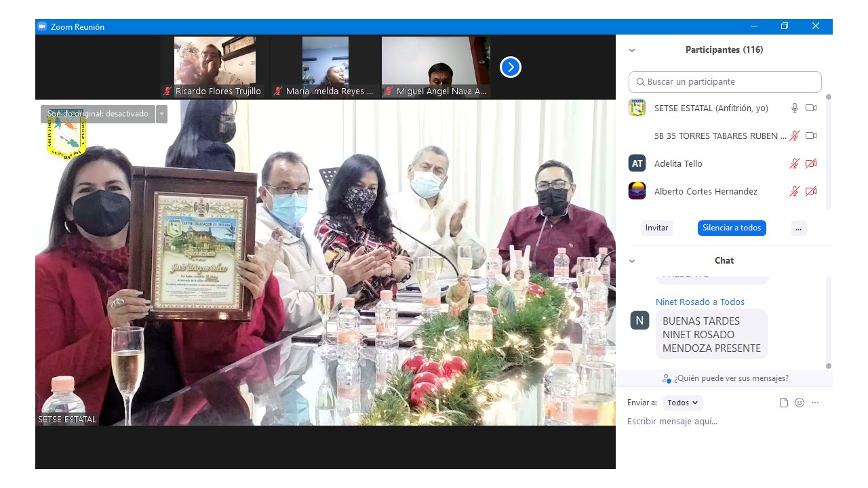
Task: Click muted microphone icon for TORRES TABARES RUBEN
Action: click(x=795, y=136)
